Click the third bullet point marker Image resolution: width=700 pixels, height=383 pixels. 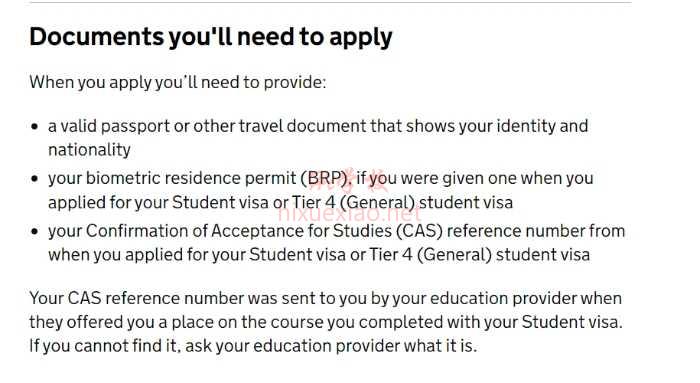[x=35, y=231]
